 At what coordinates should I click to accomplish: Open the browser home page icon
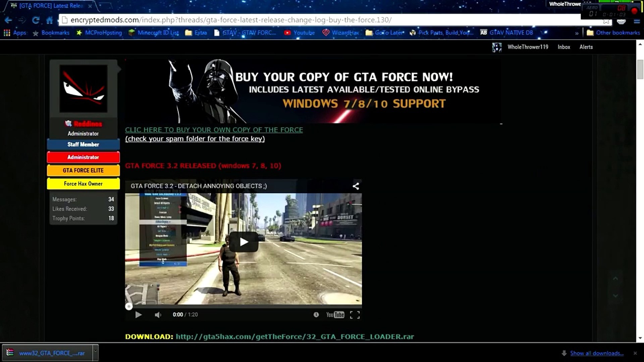[x=50, y=20]
